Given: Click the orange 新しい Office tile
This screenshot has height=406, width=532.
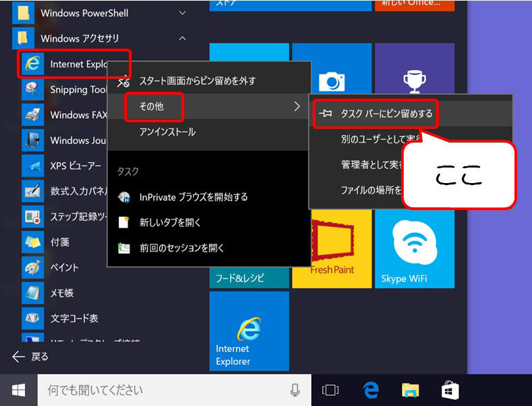Looking at the screenshot, I should tap(415, 5).
